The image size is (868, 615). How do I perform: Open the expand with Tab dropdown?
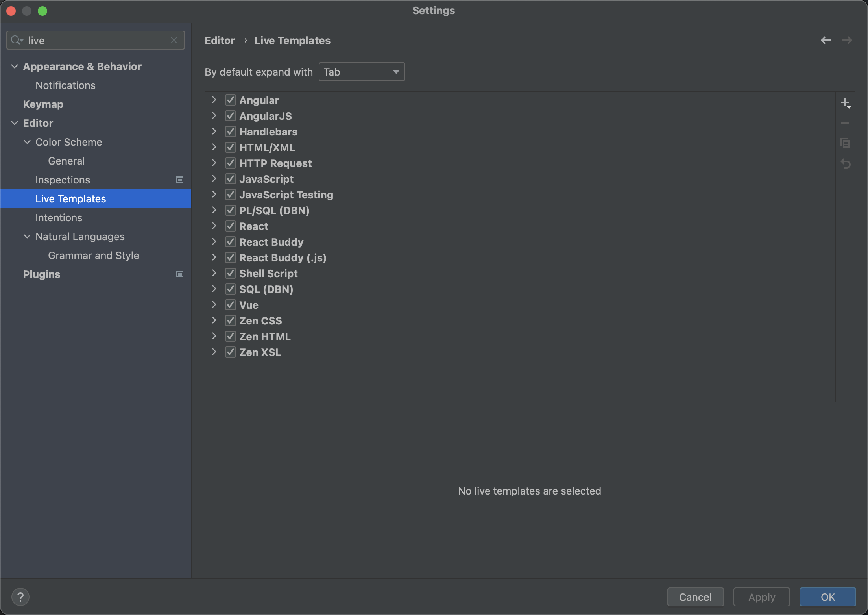pyautogui.click(x=361, y=72)
